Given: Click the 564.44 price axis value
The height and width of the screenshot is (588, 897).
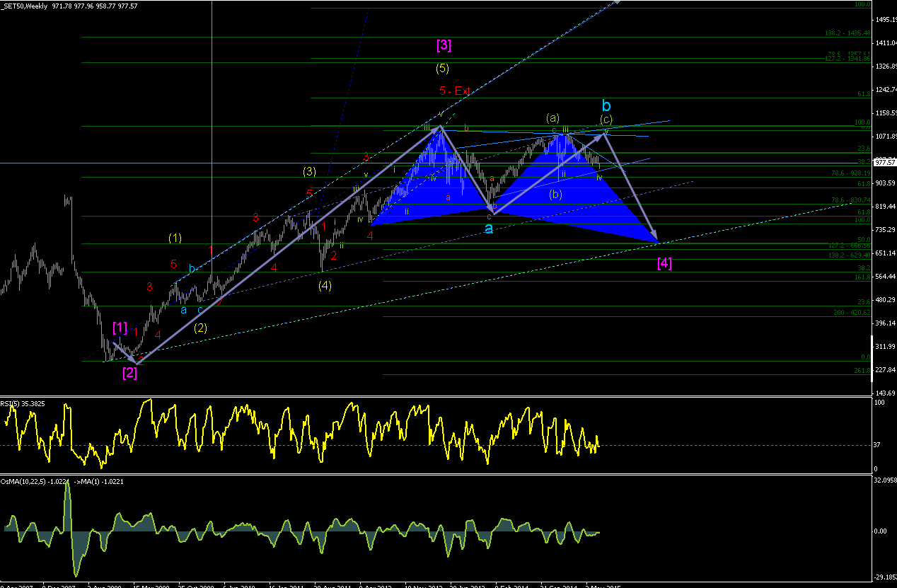Looking at the screenshot, I should pyautogui.click(x=885, y=277).
